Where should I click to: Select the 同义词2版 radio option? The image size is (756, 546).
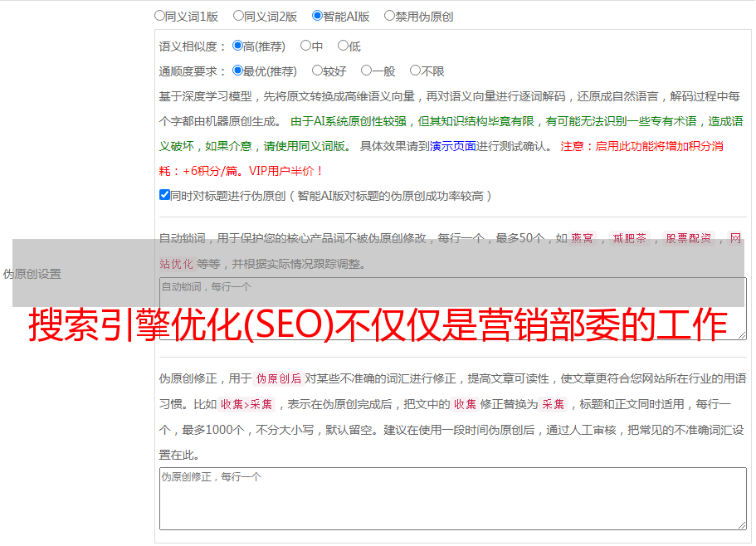(x=238, y=16)
